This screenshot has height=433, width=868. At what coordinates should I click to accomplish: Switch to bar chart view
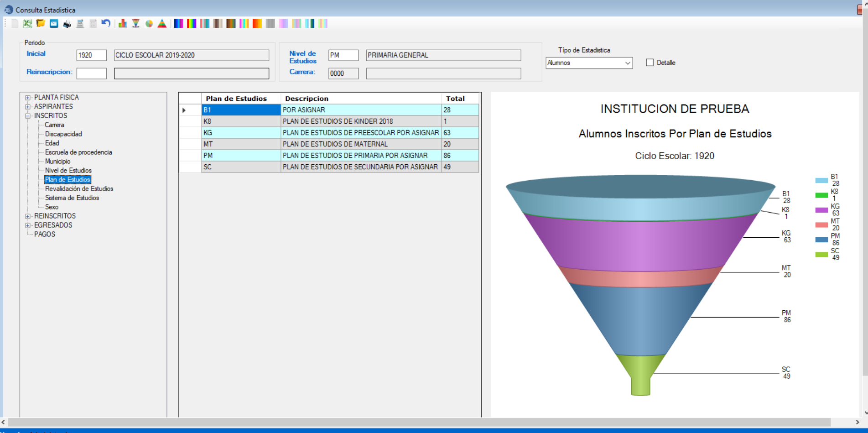tap(123, 24)
